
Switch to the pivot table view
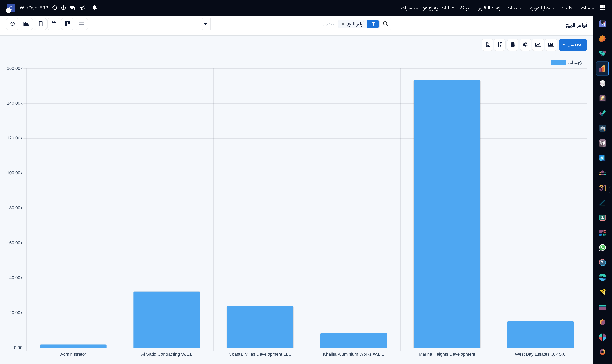tap(40, 24)
